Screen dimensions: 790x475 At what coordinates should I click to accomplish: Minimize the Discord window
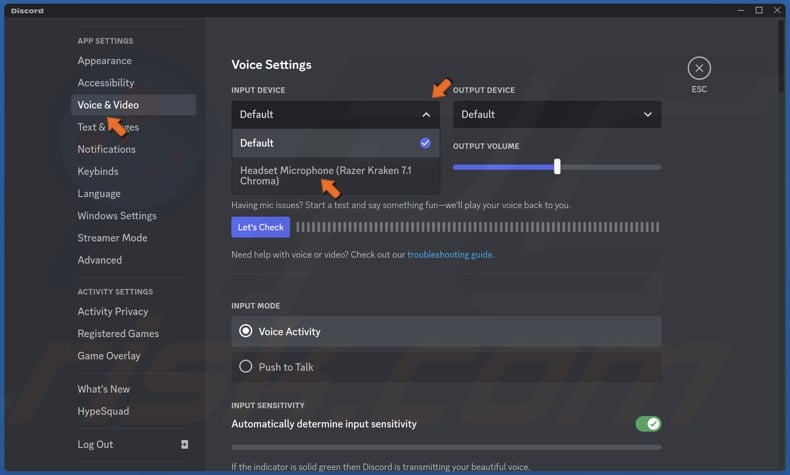click(x=740, y=10)
